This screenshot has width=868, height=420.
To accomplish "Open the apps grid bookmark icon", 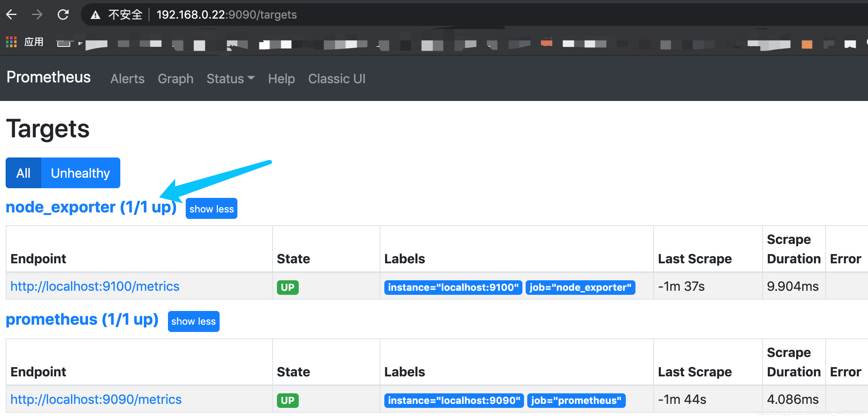I will (11, 42).
